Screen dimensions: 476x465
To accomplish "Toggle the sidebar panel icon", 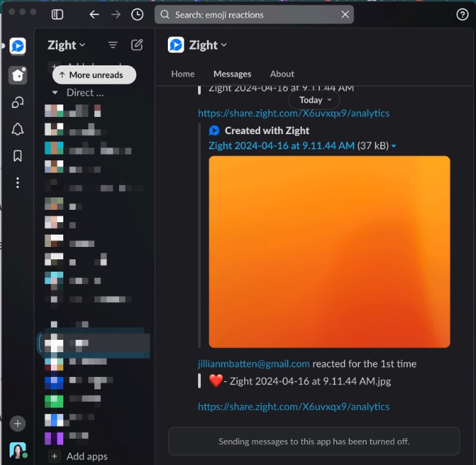I will [x=58, y=14].
